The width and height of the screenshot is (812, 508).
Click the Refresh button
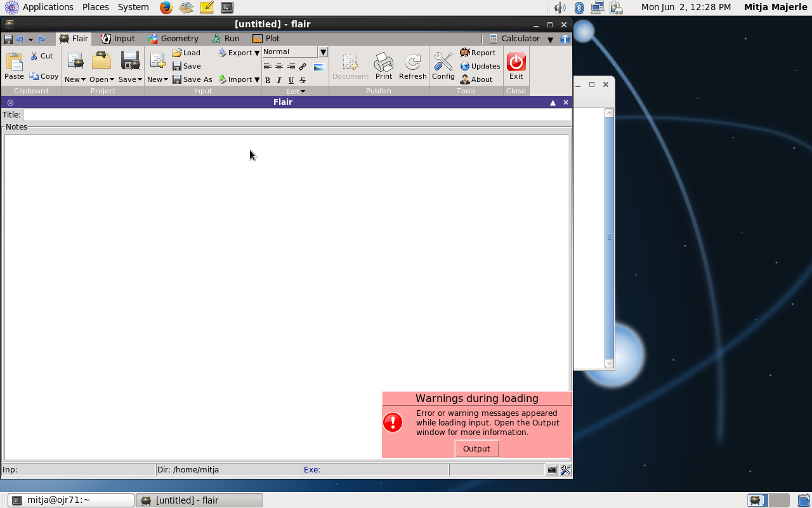413,66
